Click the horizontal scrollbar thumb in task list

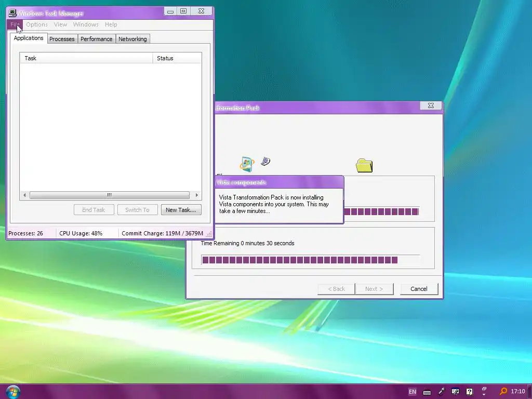tap(109, 195)
